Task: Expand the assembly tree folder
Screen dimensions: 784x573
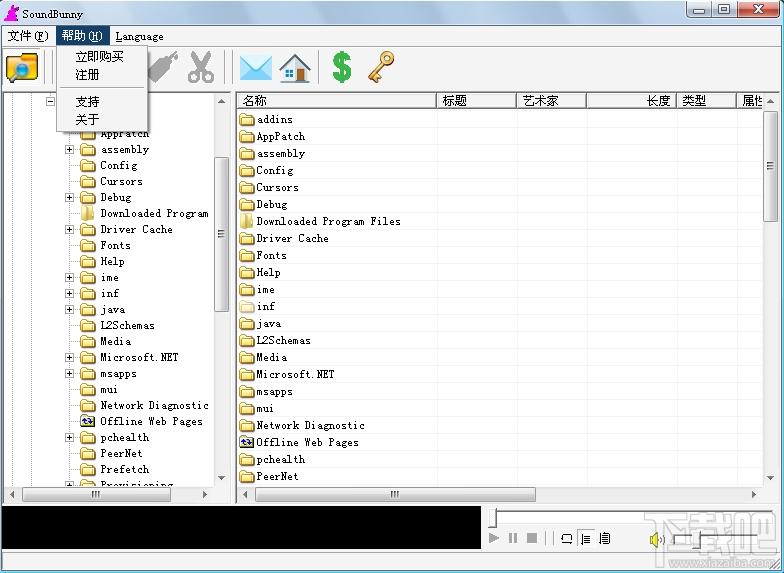Action: (70, 150)
